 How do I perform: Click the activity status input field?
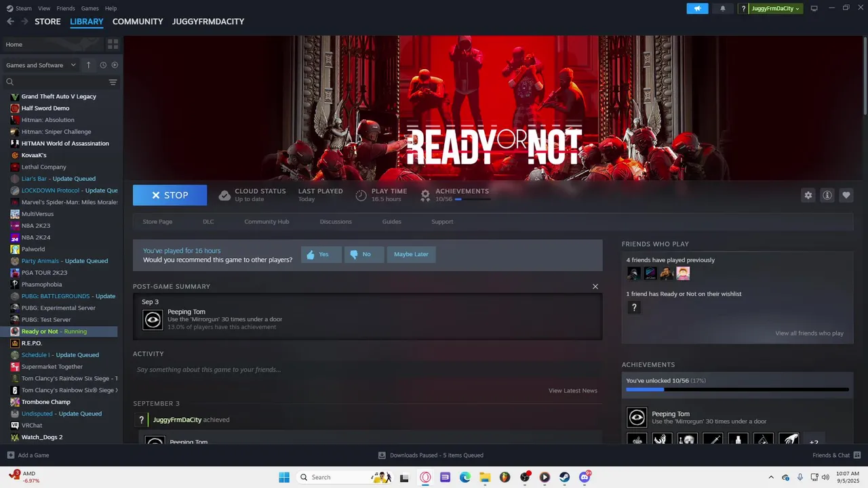(368, 369)
